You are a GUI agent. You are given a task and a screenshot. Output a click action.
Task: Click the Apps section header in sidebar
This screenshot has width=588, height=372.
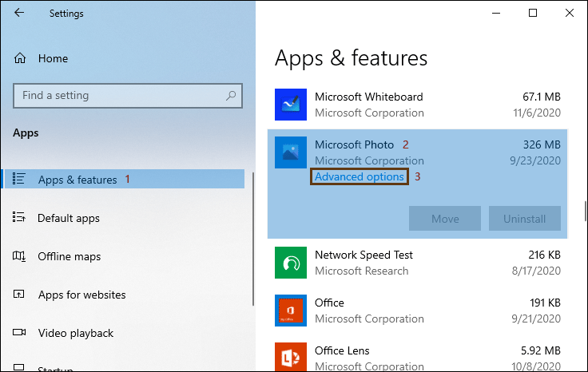pos(26,133)
